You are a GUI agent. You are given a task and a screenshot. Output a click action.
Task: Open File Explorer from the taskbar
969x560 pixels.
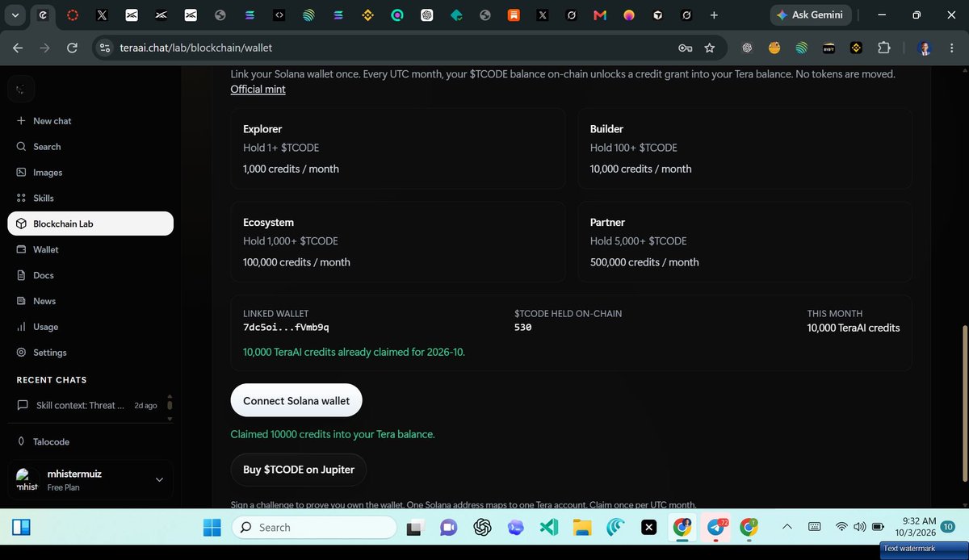(x=582, y=527)
